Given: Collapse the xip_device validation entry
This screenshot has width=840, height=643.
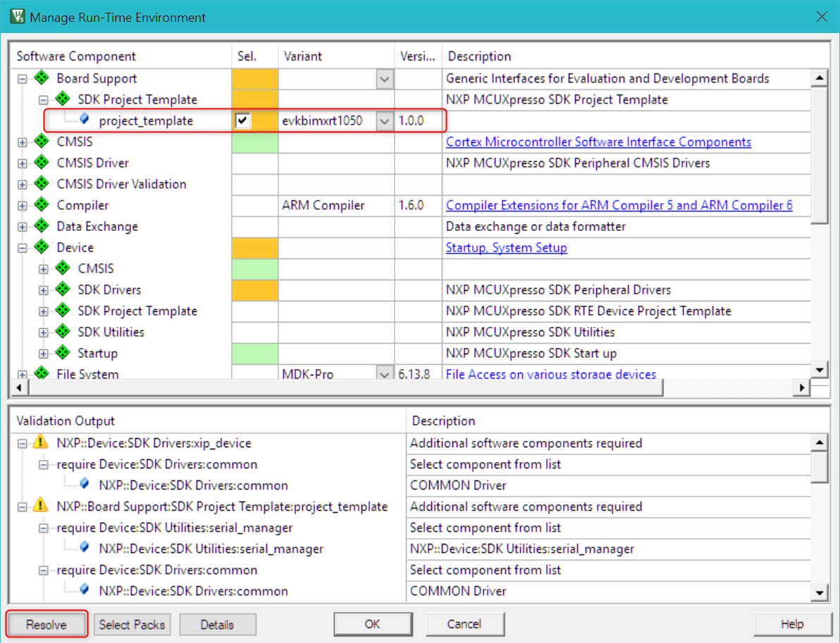Looking at the screenshot, I should 22,443.
